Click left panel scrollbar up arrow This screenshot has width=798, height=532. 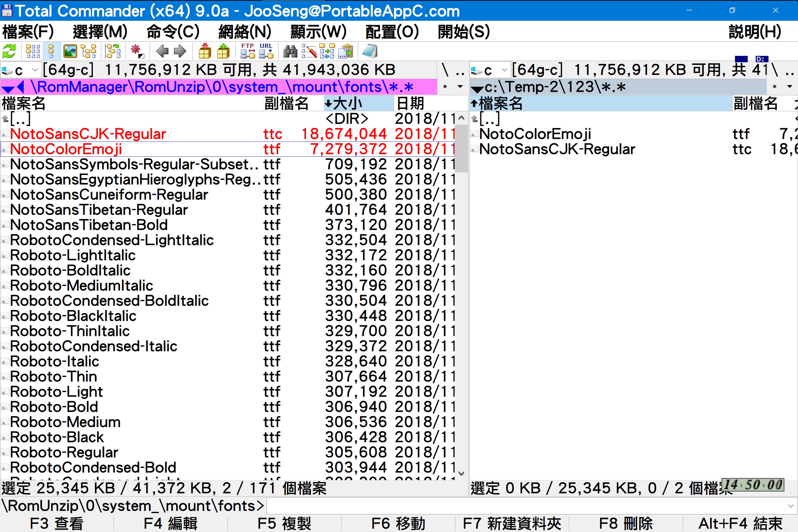[461, 118]
